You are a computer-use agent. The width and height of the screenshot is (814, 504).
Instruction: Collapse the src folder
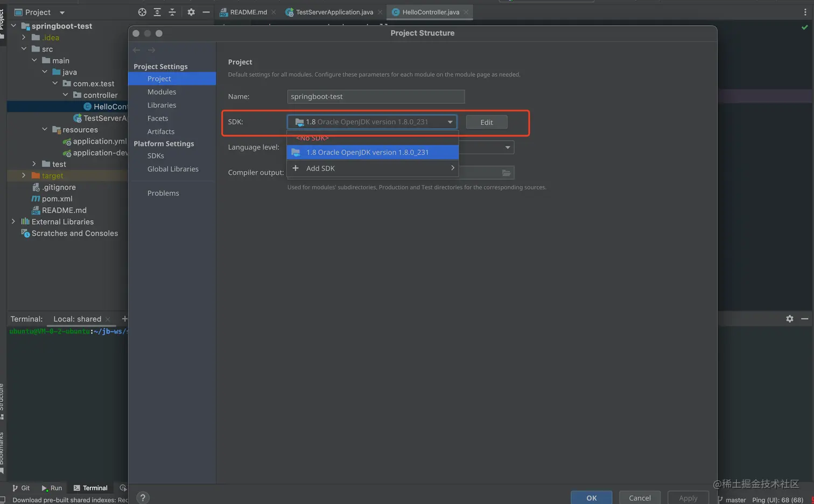pos(24,49)
